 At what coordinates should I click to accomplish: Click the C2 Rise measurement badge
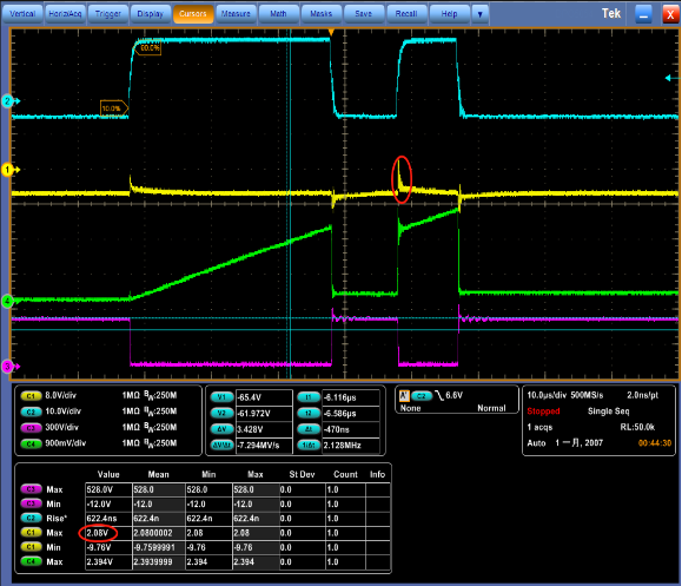pyautogui.click(x=30, y=516)
